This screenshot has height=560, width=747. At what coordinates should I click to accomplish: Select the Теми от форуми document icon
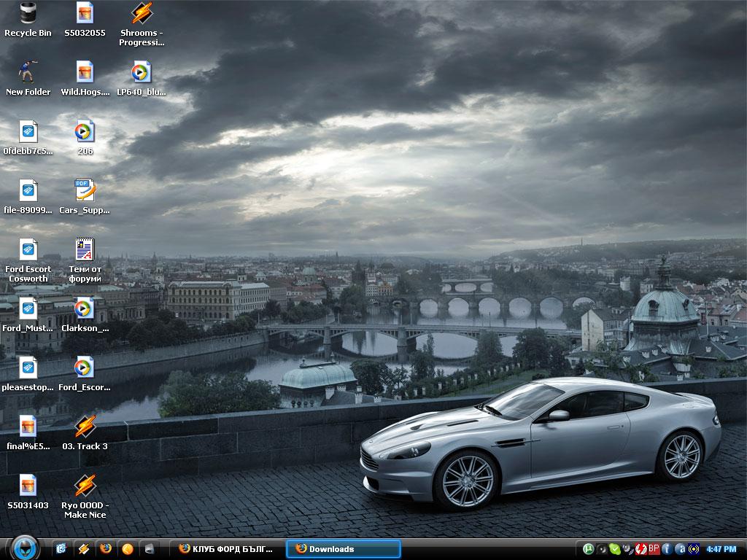[x=85, y=250]
